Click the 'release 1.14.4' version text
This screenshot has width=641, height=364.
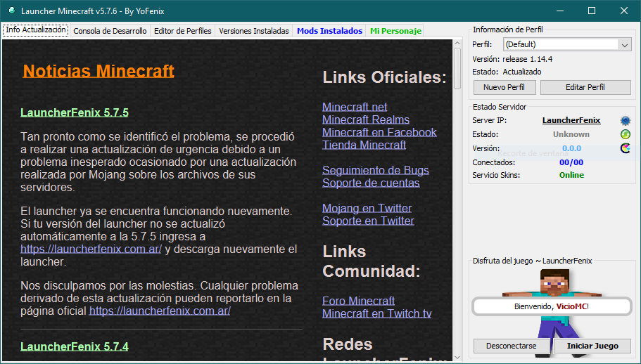tap(527, 59)
